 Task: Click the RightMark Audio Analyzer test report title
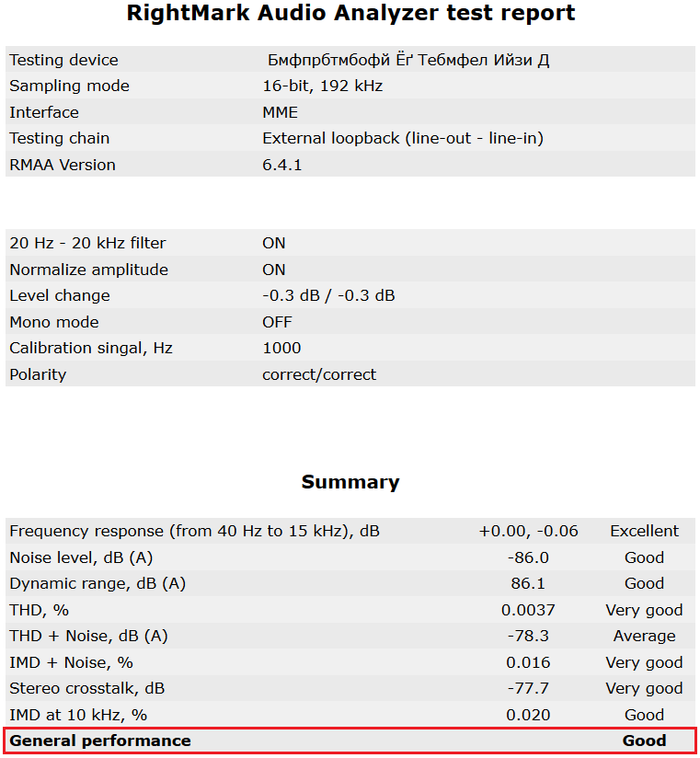[350, 13]
